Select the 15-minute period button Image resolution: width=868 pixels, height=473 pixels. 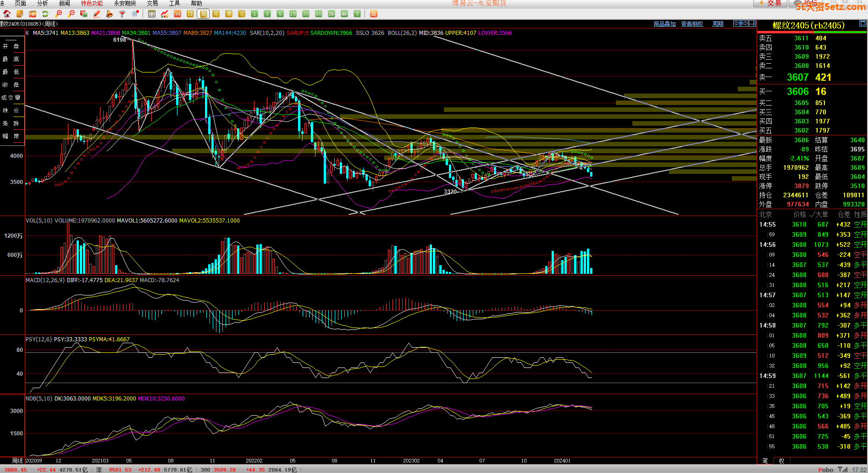pos(293,14)
